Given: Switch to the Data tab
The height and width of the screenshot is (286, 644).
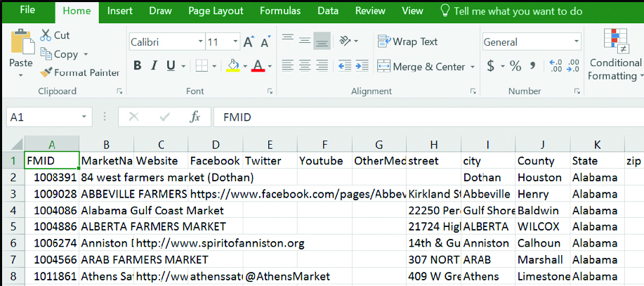Looking at the screenshot, I should (328, 11).
